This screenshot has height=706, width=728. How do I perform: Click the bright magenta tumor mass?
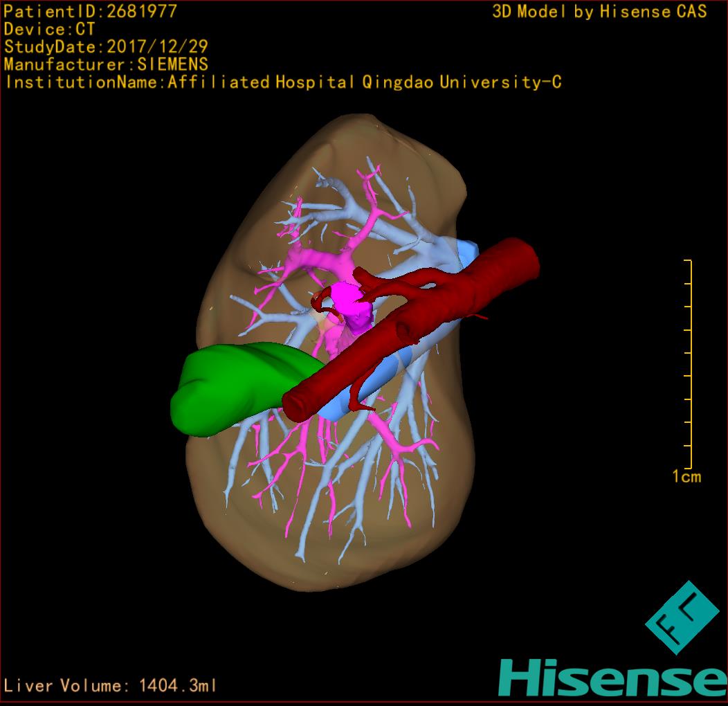347,298
